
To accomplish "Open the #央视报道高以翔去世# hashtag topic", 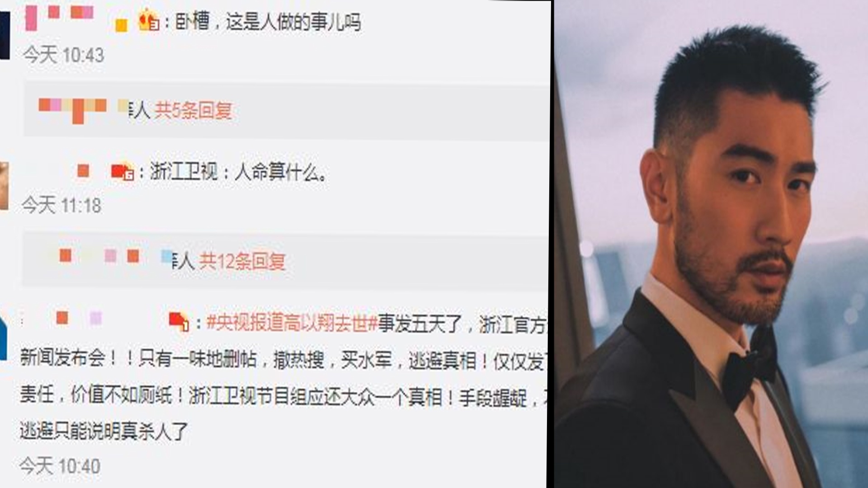I will (x=292, y=323).
